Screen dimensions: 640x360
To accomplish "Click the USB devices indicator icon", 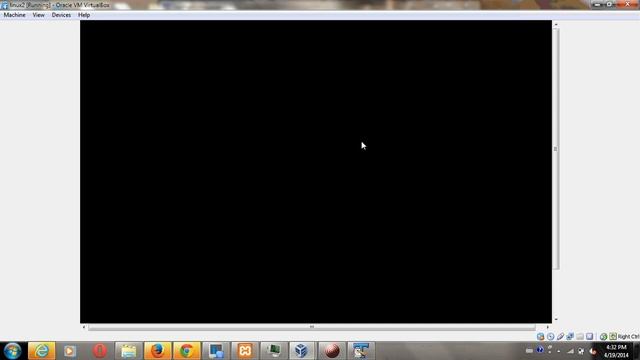I will [x=560, y=336].
